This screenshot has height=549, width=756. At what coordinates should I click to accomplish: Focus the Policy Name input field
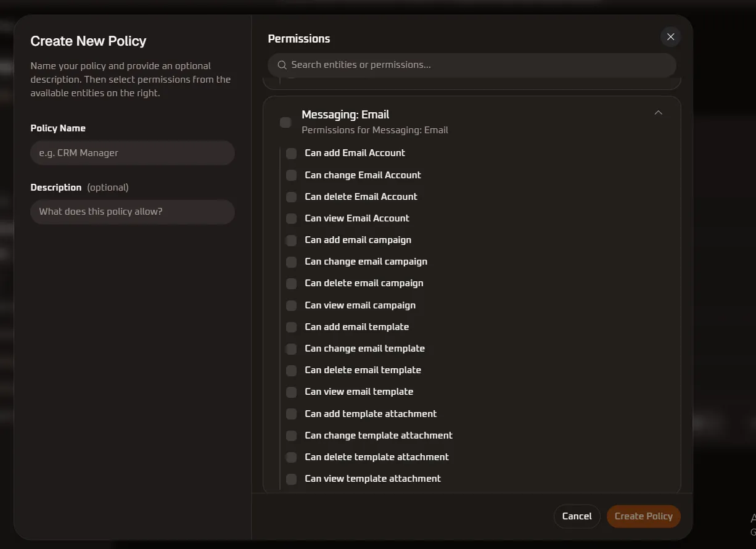pyautogui.click(x=133, y=153)
